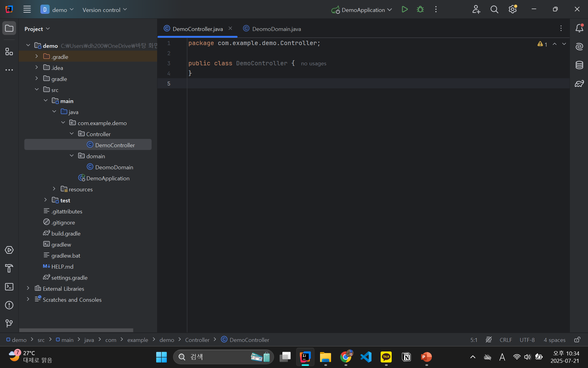Toggle the Project tool window folder icon
The width and height of the screenshot is (588, 368).
click(9, 28)
